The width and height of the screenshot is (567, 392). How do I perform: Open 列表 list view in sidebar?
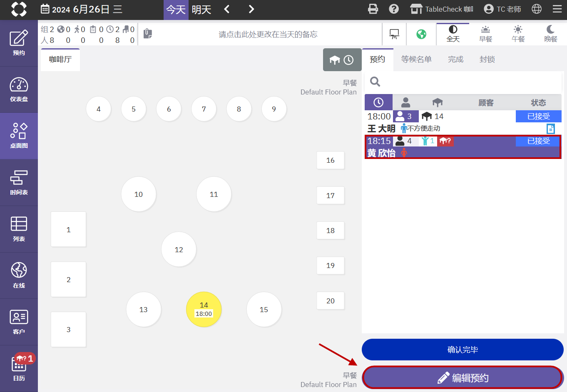tap(19, 229)
